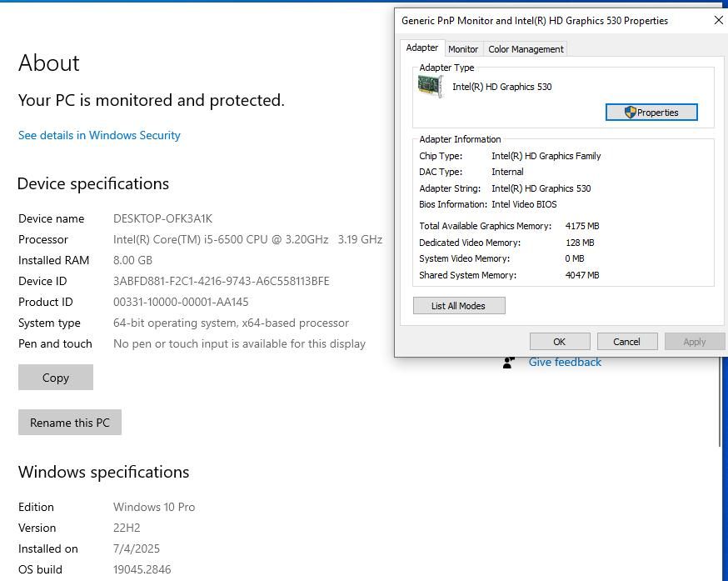Image resolution: width=728 pixels, height=581 pixels.
Task: Open the Color Management tab
Action: (x=526, y=49)
